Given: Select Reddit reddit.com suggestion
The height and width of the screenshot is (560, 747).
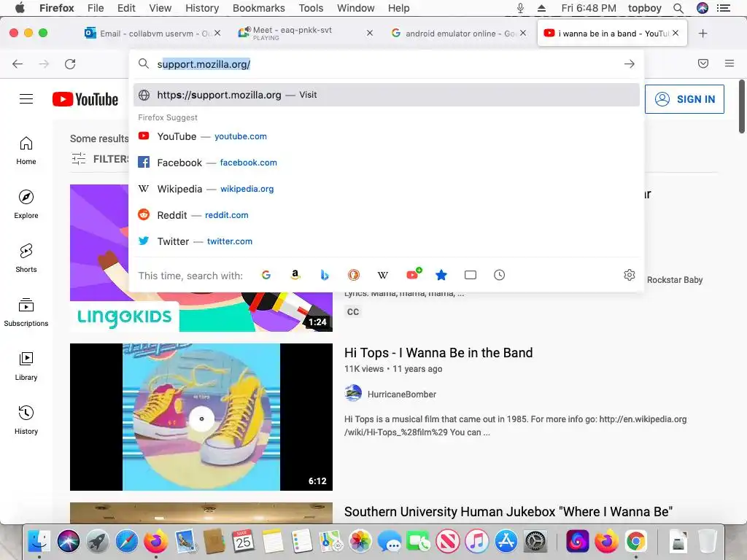Looking at the screenshot, I should [x=387, y=215].
